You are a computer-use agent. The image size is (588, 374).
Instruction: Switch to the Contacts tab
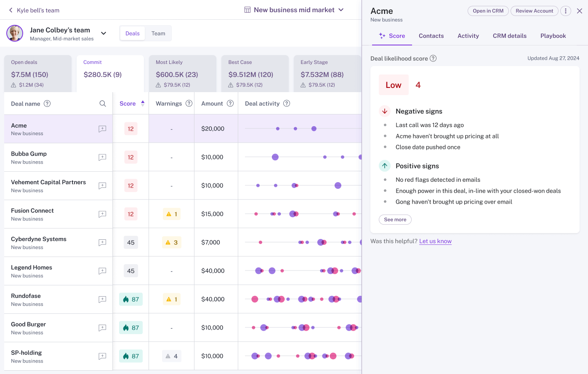(x=431, y=36)
